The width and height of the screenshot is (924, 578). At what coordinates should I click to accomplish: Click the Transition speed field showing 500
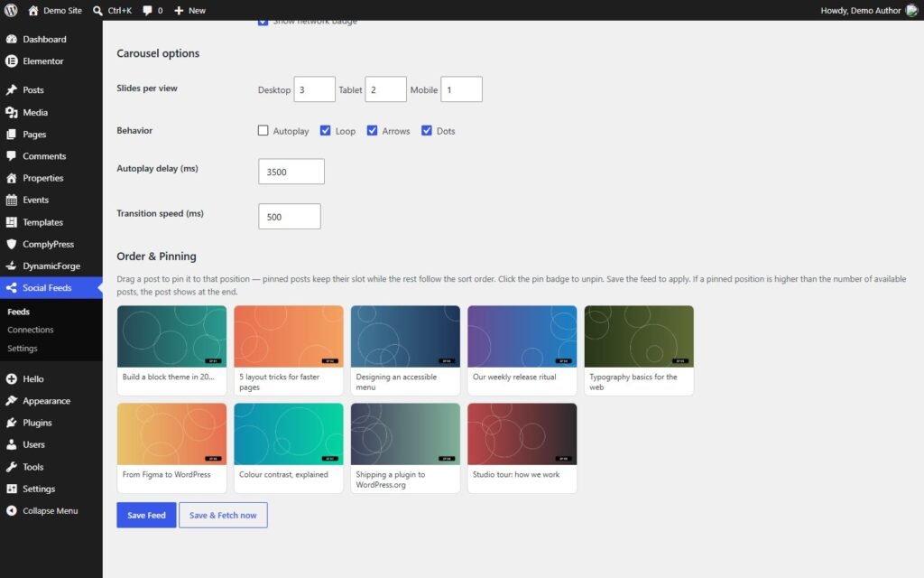coord(290,217)
